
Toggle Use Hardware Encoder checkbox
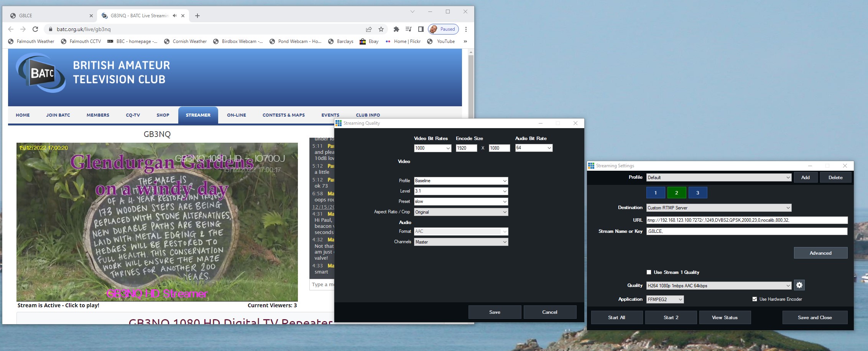coord(755,299)
